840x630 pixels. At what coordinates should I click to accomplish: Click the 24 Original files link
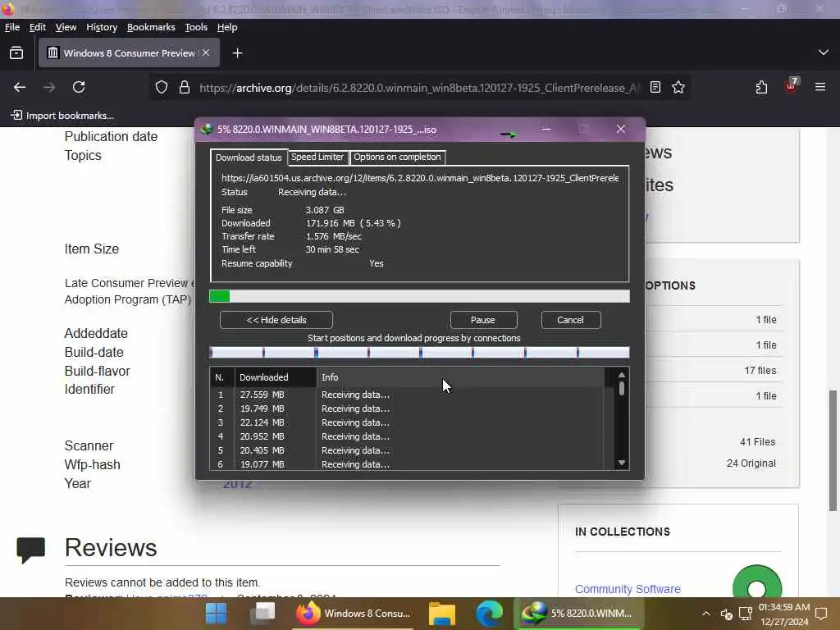tap(751, 463)
